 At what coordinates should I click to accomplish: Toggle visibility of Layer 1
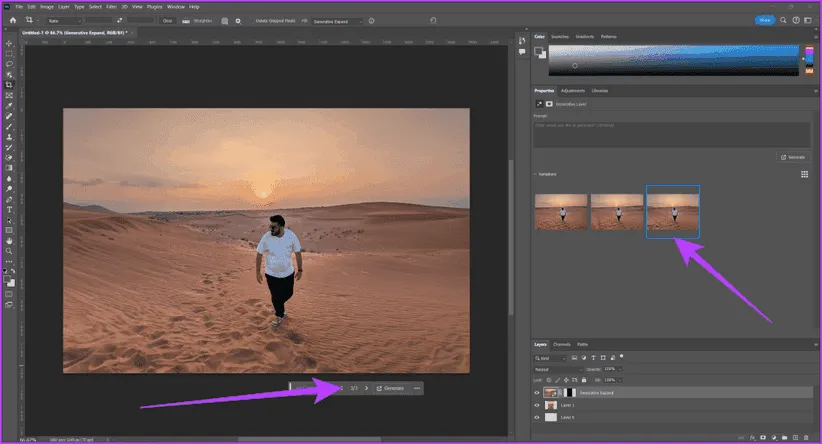[538, 405]
